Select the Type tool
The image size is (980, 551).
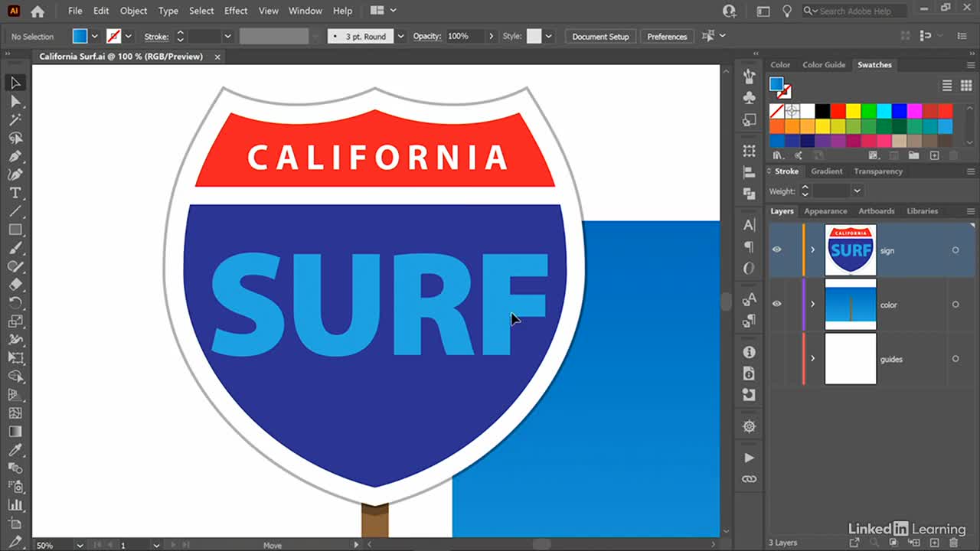point(15,193)
